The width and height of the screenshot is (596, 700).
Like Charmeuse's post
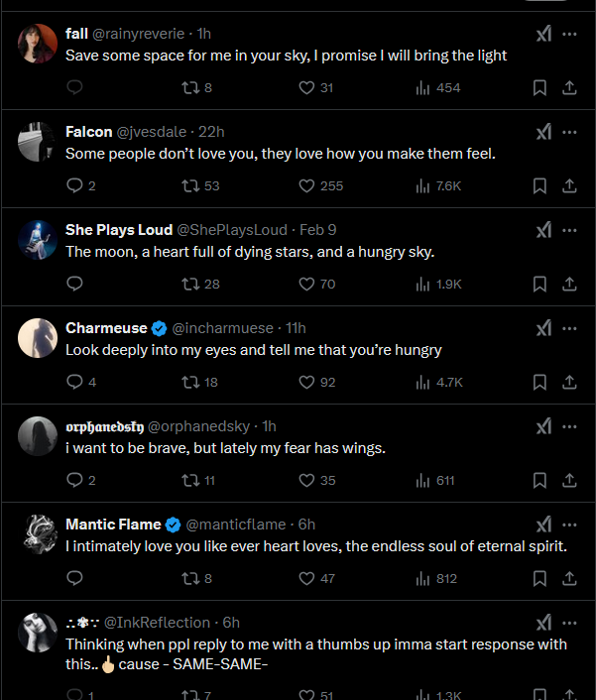click(306, 382)
